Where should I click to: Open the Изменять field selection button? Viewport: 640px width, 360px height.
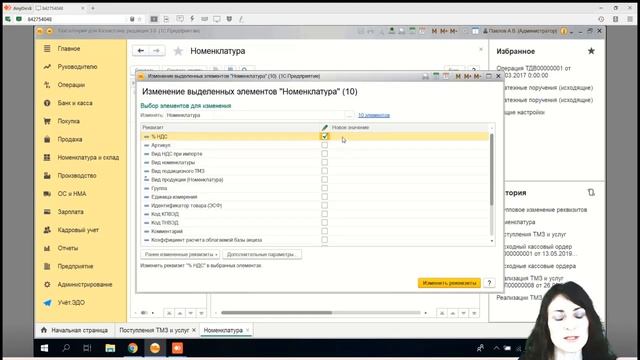[349, 115]
